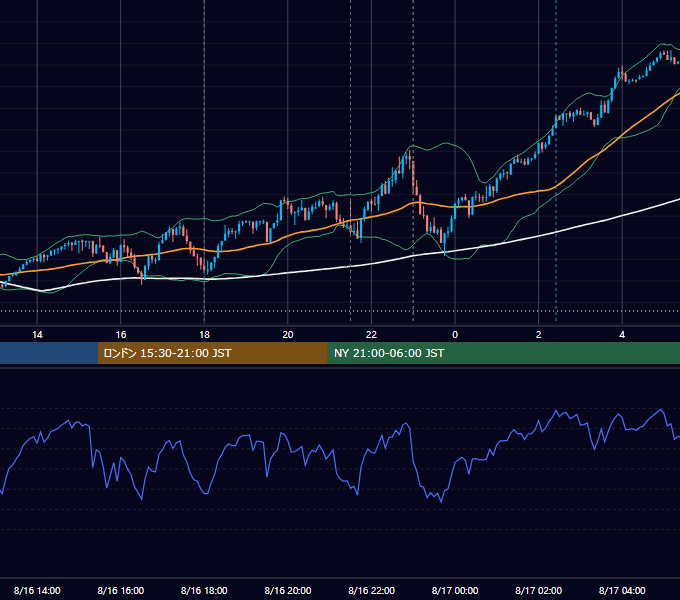Click the 0 hour axis label
Image resolution: width=680 pixels, height=600 pixels.
pos(455,335)
